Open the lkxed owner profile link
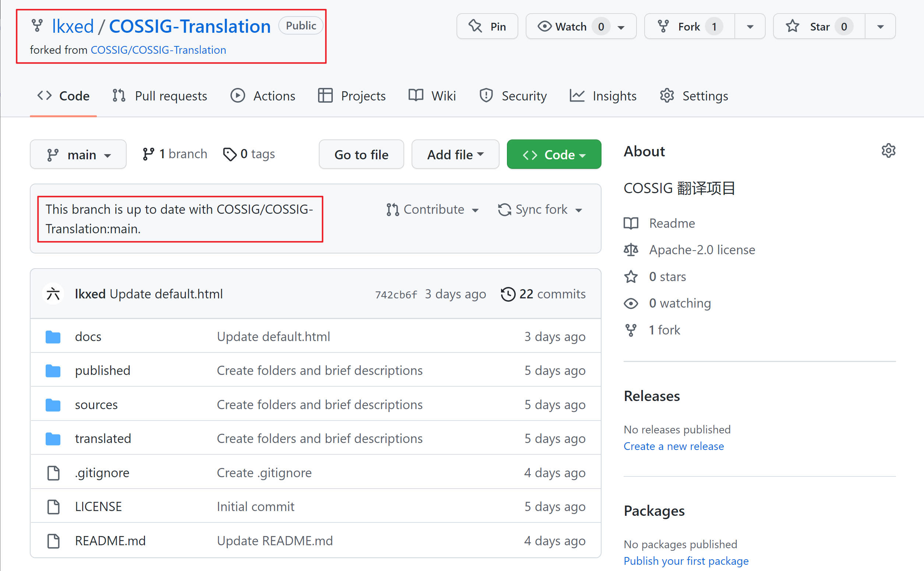The image size is (924, 571). pyautogui.click(x=73, y=26)
